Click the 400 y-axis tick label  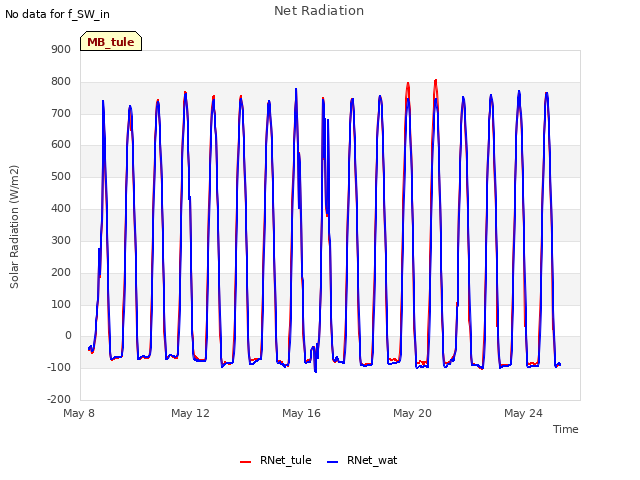click(x=61, y=209)
